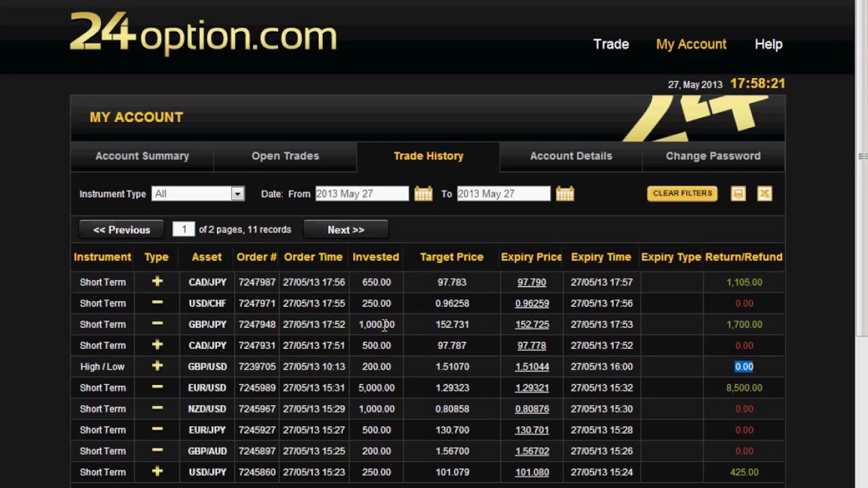Click the highlighted 0.00 refund value
Screen dimensions: 868x488
coord(744,366)
